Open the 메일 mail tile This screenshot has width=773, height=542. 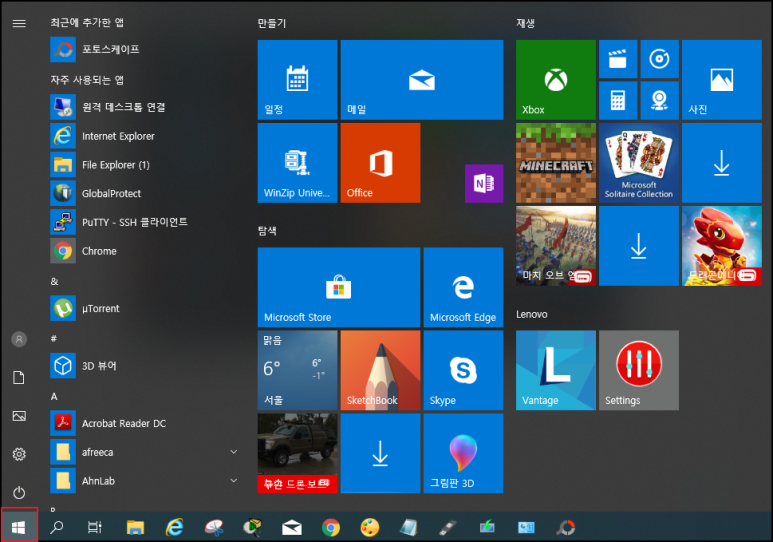[422, 80]
